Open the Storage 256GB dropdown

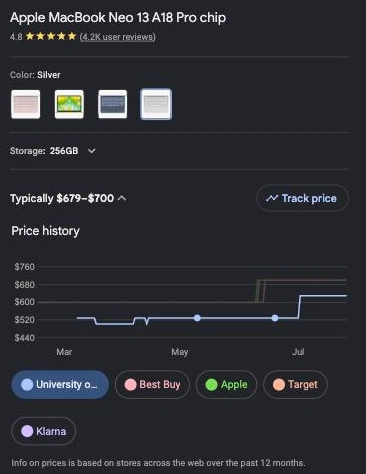point(53,151)
